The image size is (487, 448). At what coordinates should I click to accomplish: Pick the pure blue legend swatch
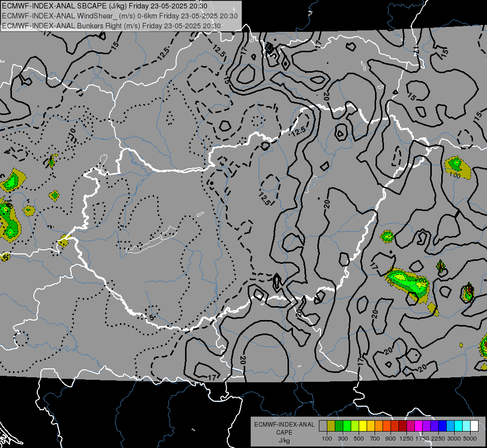coord(443,426)
